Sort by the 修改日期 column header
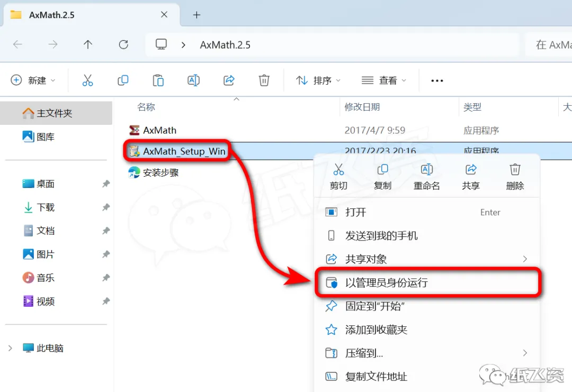 click(362, 107)
